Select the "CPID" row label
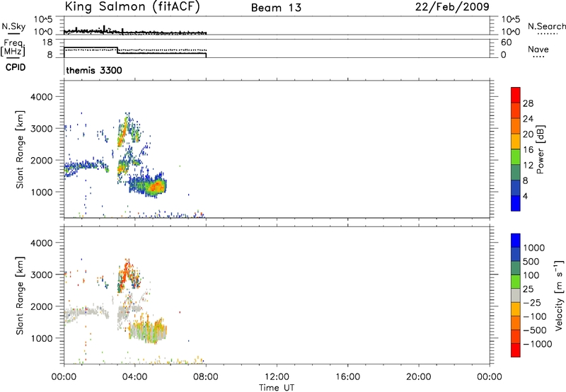The width and height of the screenshot is (566, 392). click(16, 67)
